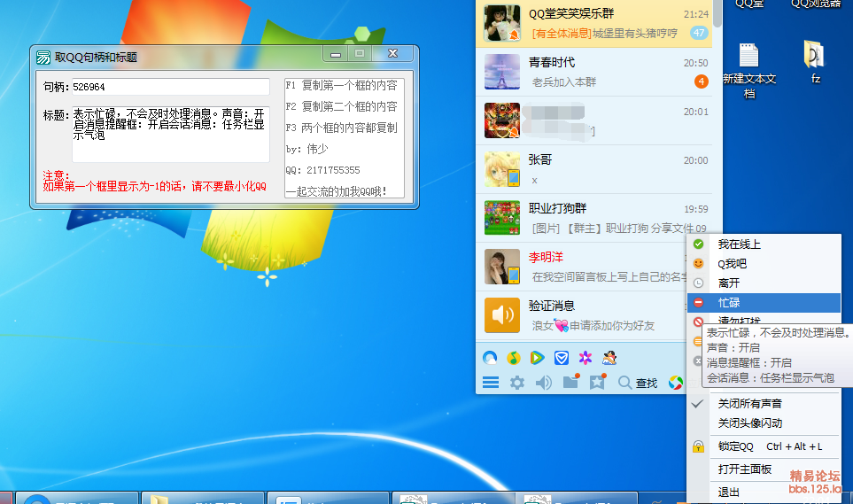Viewport: 853px width, 504px height.
Task: Set status to 离开 in the tray menu
Action: (764, 283)
